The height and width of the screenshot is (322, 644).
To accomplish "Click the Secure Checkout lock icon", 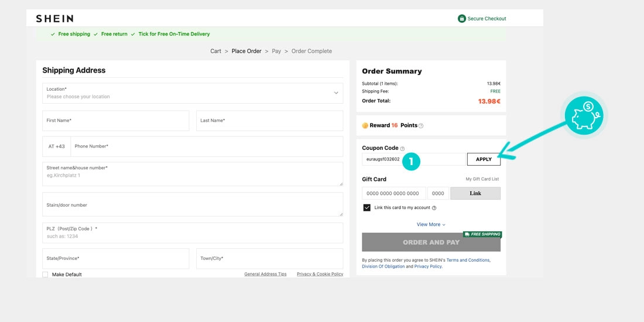I will tap(462, 19).
